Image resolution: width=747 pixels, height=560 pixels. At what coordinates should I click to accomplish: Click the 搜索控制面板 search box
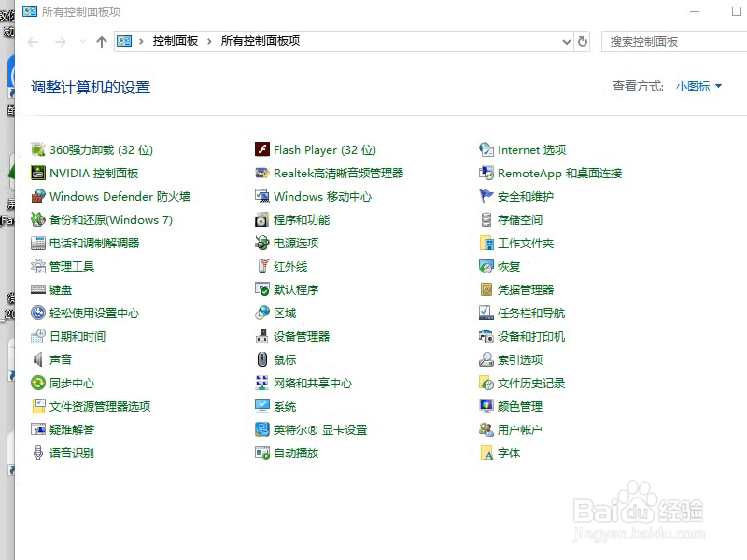pos(674,42)
